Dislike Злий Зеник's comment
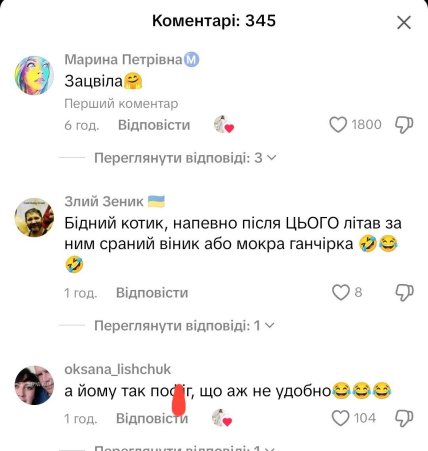 tap(404, 293)
